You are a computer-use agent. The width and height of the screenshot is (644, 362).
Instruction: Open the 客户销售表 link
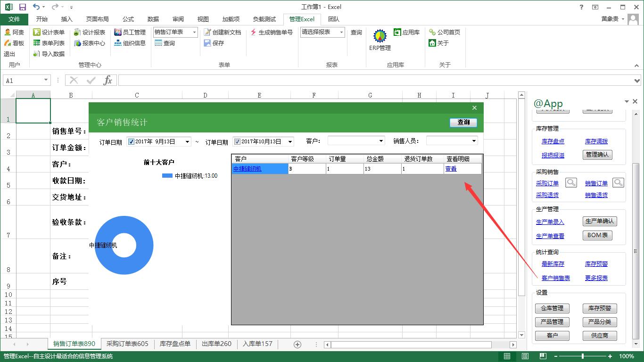[x=556, y=278]
